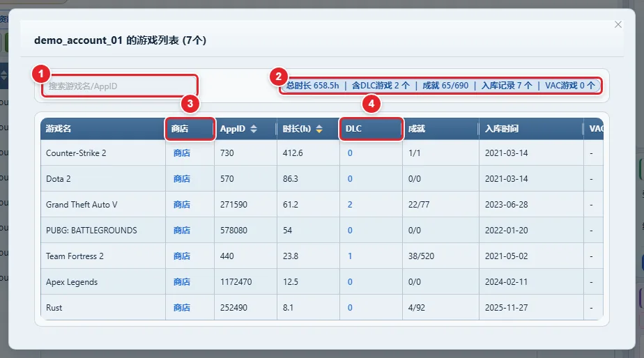This screenshot has height=358, width=644.
Task: Click playtime value 12.5
Action: tap(291, 282)
